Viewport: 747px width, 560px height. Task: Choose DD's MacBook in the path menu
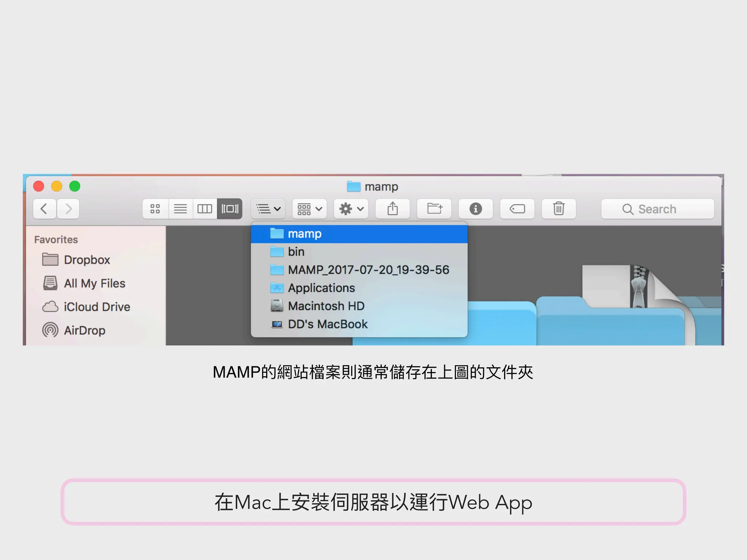click(359, 324)
